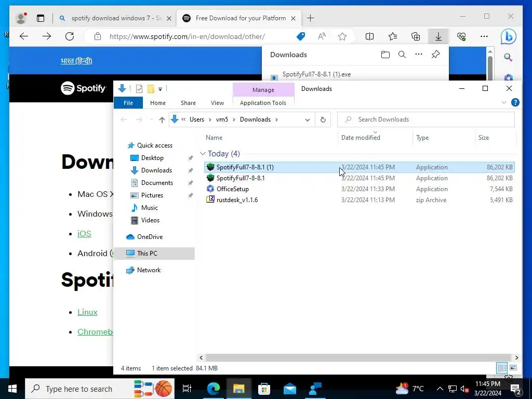532x399 pixels.
Task: Open Application Tools ribbon tab
Action: pyautogui.click(x=263, y=103)
